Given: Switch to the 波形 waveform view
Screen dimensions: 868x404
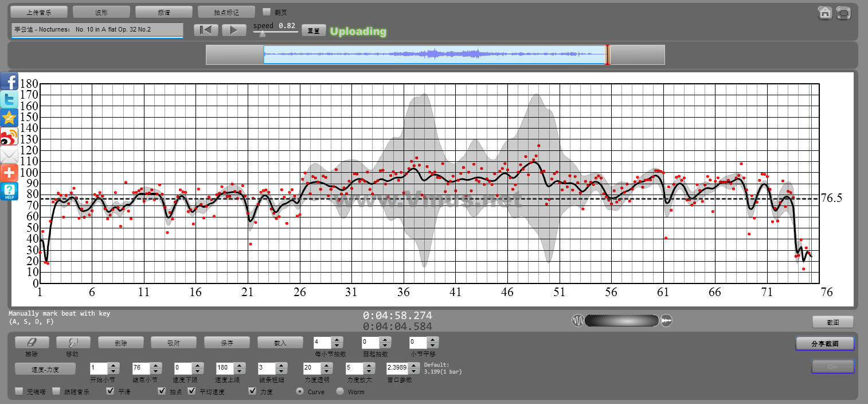Looking at the screenshot, I should (101, 12).
